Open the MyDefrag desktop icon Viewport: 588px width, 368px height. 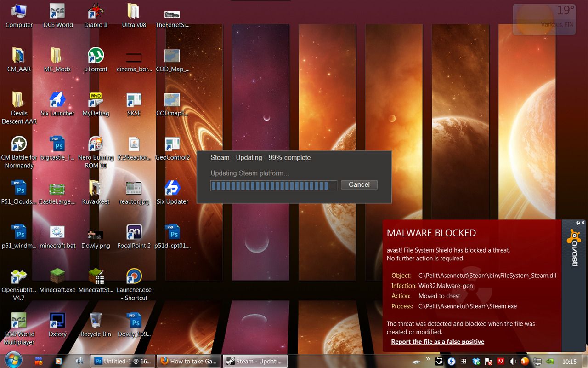tap(96, 104)
